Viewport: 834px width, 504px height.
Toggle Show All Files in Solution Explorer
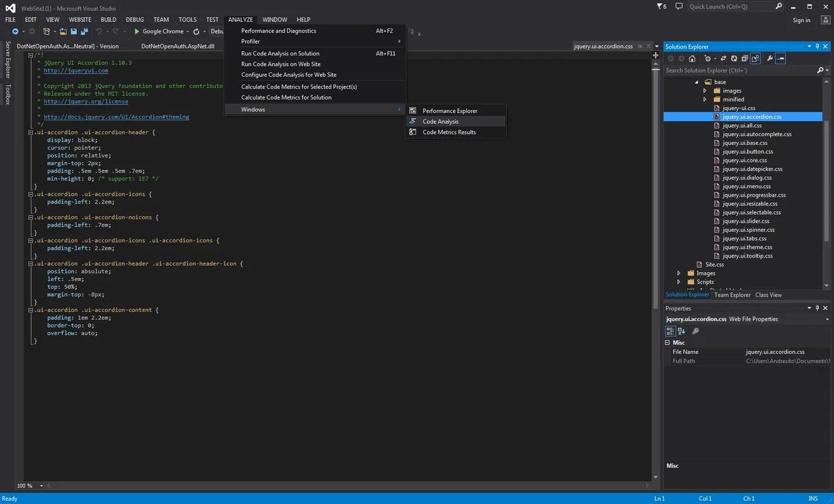755,59
